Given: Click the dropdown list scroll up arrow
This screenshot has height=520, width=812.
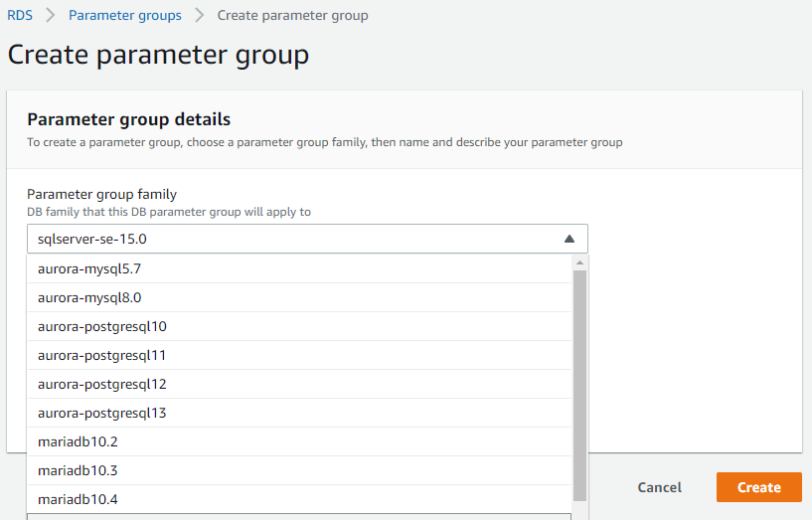Looking at the screenshot, I should [x=580, y=262].
